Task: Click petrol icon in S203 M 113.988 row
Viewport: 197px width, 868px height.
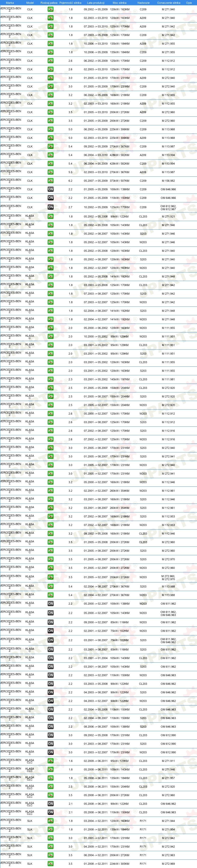Action: (x=51, y=586)
